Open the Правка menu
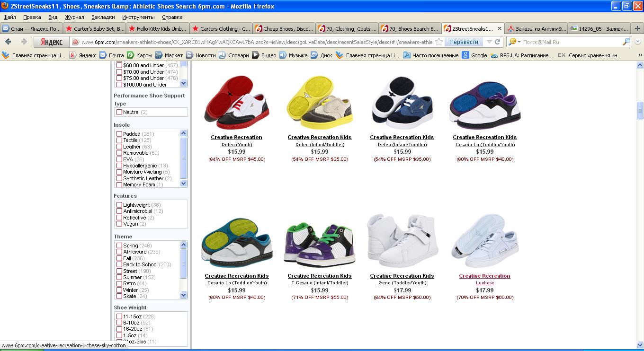Viewport: 644px width, 351px height. click(32, 17)
